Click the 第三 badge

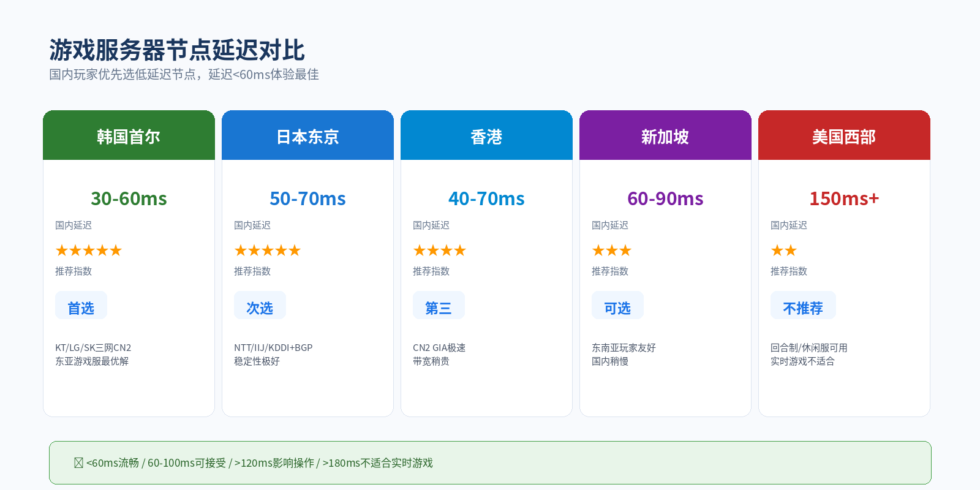point(439,305)
